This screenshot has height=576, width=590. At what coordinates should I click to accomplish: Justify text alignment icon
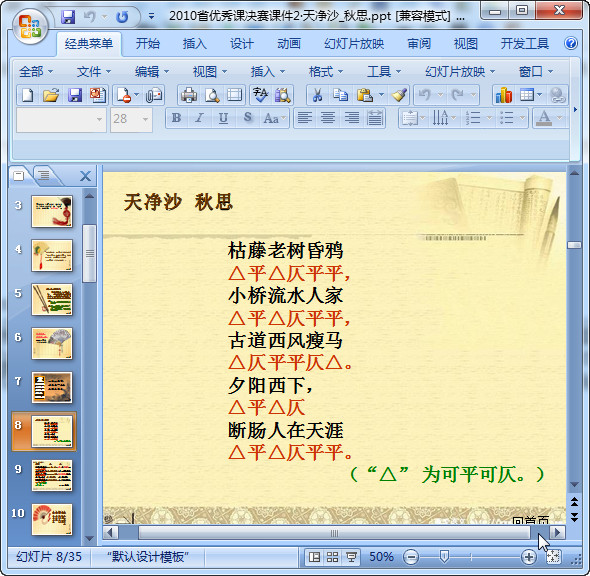[375, 118]
